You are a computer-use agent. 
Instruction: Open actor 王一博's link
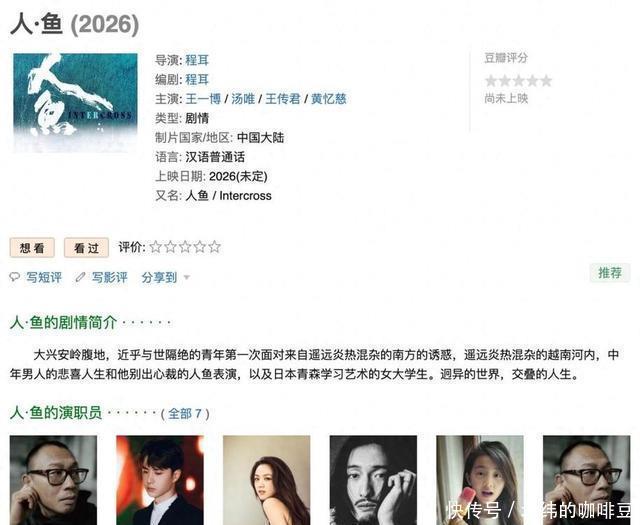tap(203, 99)
